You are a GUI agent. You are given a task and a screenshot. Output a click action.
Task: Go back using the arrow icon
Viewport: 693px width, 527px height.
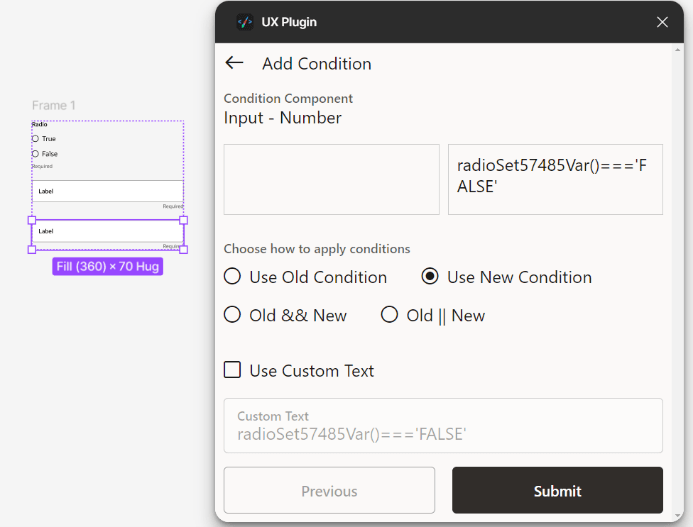235,63
